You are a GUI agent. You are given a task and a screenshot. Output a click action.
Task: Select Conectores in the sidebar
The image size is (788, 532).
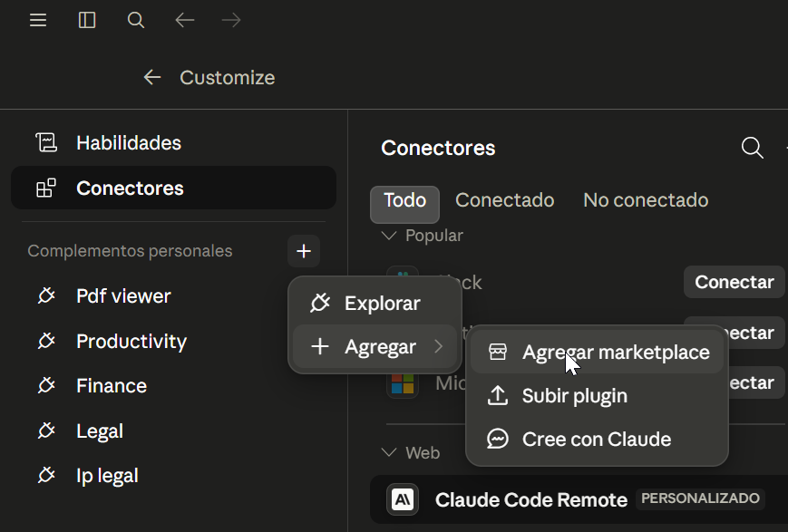(173, 188)
